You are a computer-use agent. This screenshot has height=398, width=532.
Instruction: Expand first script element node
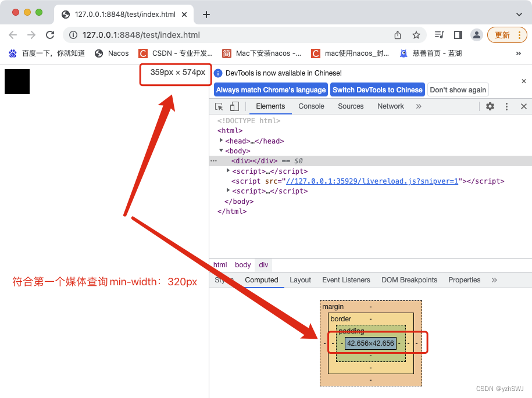[228, 170]
